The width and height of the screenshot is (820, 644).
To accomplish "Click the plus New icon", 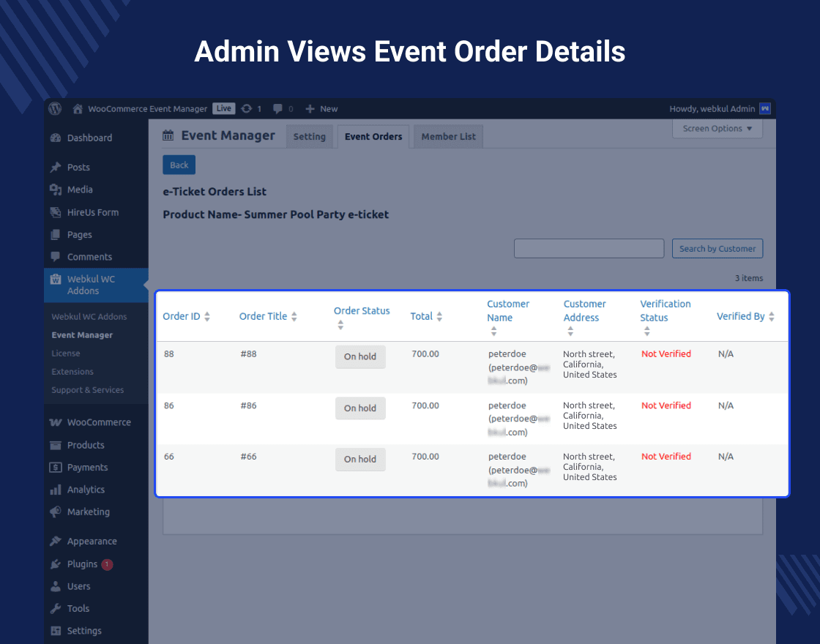I will pos(310,109).
